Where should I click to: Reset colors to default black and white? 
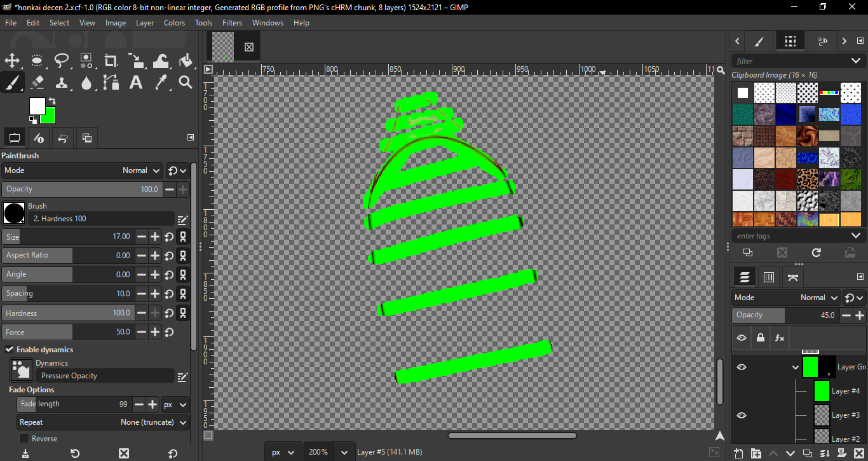32,120
